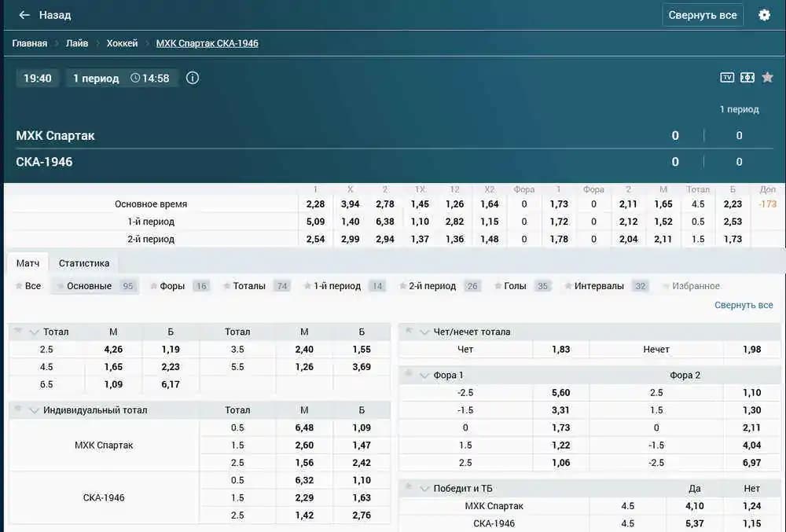
Task: Switch to the Матч tab
Action: coord(28,263)
